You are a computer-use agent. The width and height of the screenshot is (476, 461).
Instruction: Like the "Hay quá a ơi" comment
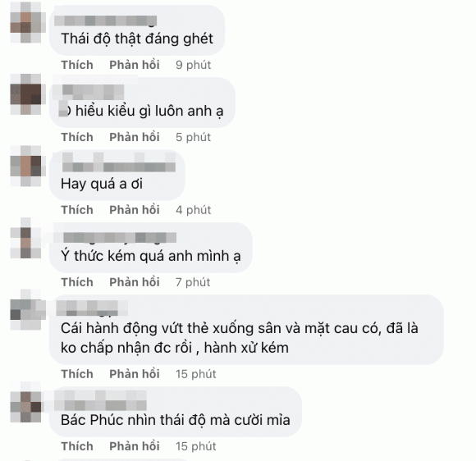(x=77, y=210)
